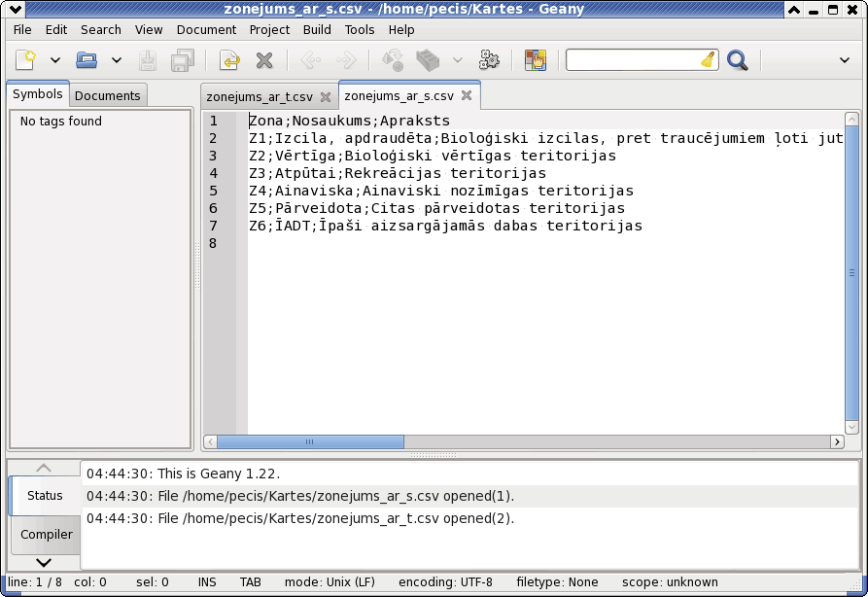Compile the current file
The image size is (868, 597).
click(393, 60)
